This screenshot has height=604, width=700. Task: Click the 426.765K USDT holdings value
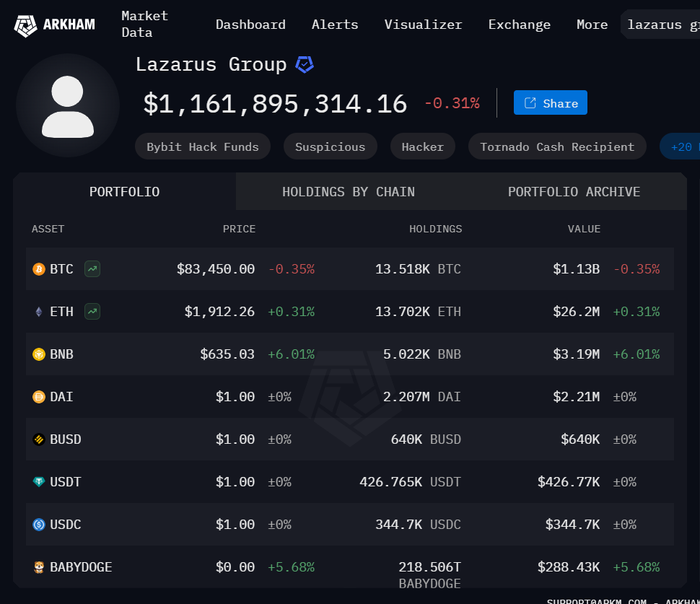[411, 482]
